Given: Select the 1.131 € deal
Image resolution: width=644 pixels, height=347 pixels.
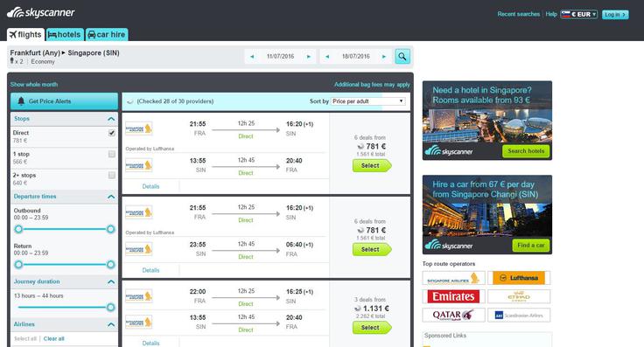Looking at the screenshot, I should [x=372, y=328].
